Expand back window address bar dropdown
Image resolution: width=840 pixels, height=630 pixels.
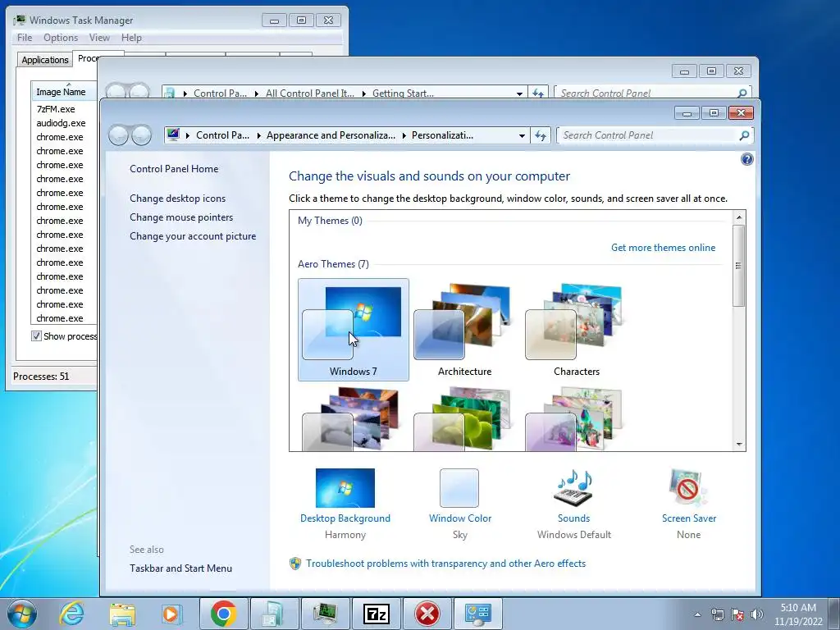[x=519, y=94]
